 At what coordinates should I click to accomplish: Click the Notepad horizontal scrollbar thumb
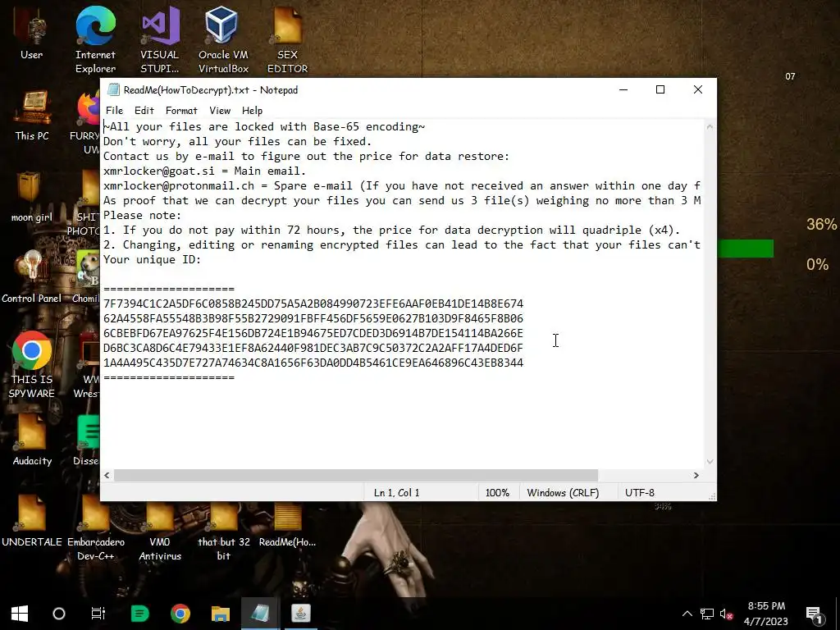[x=356, y=475]
